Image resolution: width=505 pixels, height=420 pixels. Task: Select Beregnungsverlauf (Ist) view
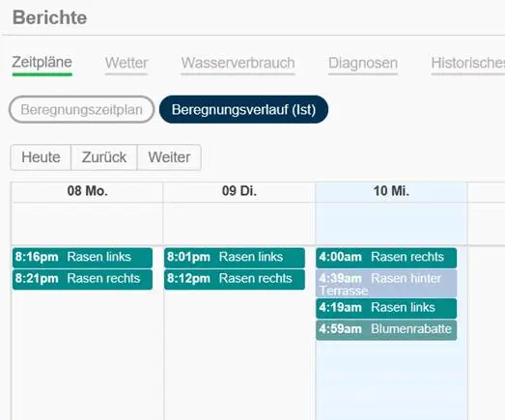coord(243,109)
